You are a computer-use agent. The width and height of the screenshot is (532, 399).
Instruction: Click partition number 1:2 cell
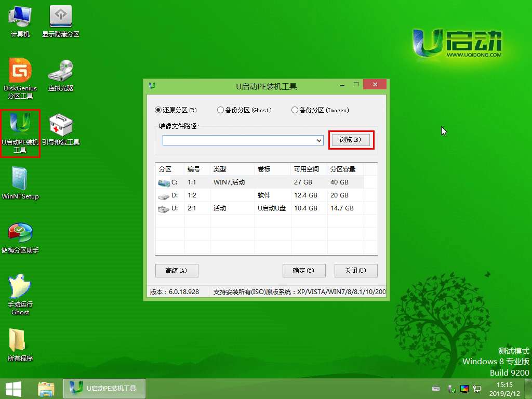pos(192,195)
